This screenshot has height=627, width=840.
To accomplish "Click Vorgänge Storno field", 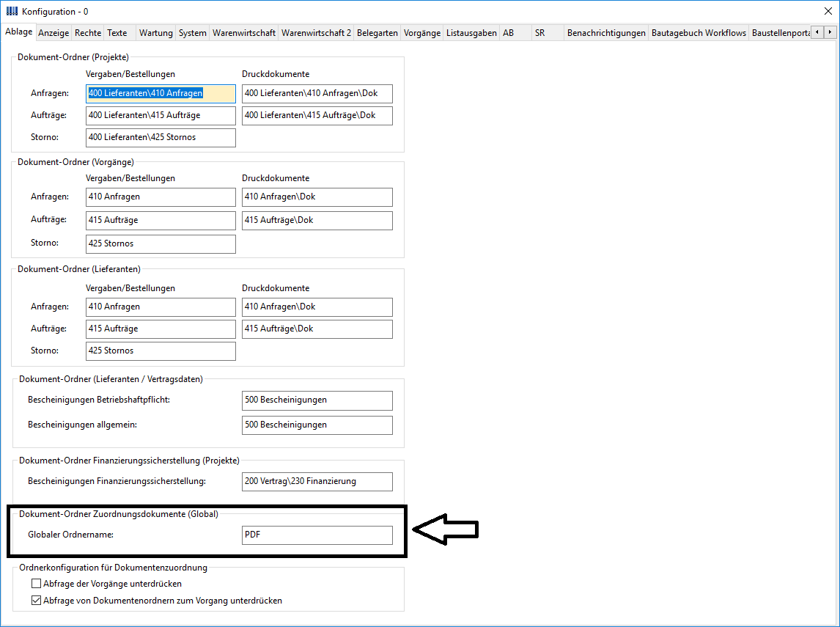I will [x=161, y=243].
